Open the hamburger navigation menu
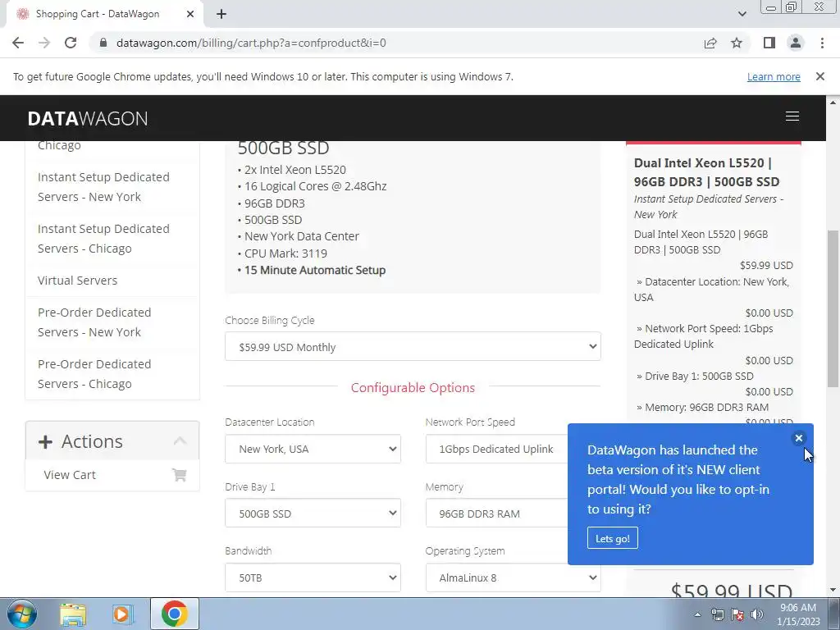 (792, 116)
